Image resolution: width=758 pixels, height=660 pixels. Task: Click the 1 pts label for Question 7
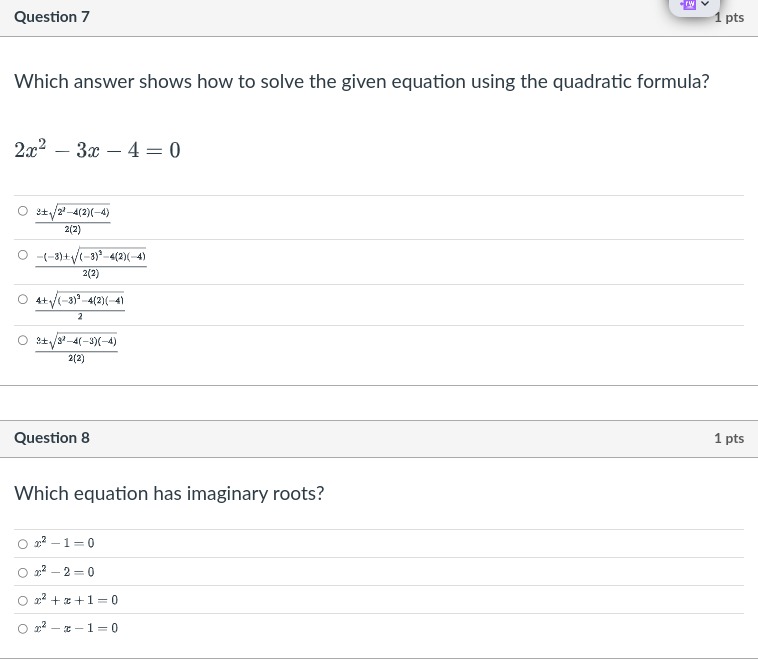click(x=729, y=17)
